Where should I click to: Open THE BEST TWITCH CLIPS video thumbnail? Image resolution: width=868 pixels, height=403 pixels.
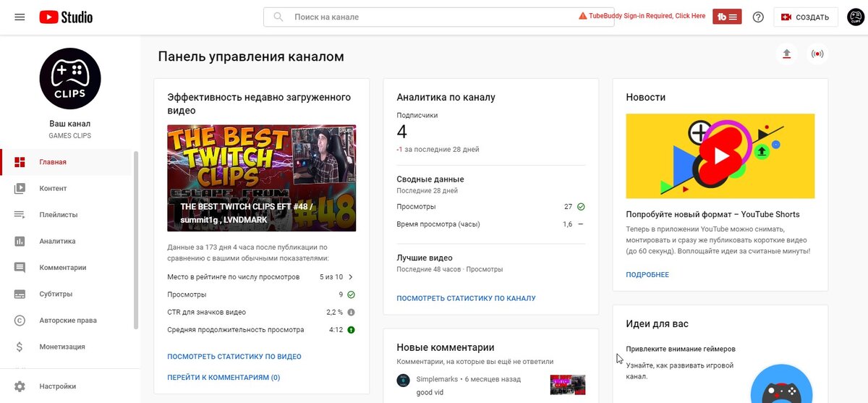coord(261,178)
